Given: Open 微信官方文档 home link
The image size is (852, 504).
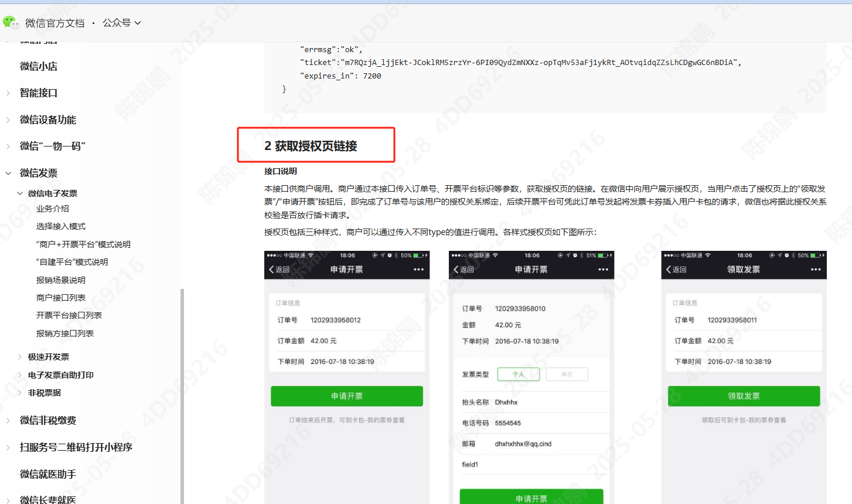Looking at the screenshot, I should 55,23.
